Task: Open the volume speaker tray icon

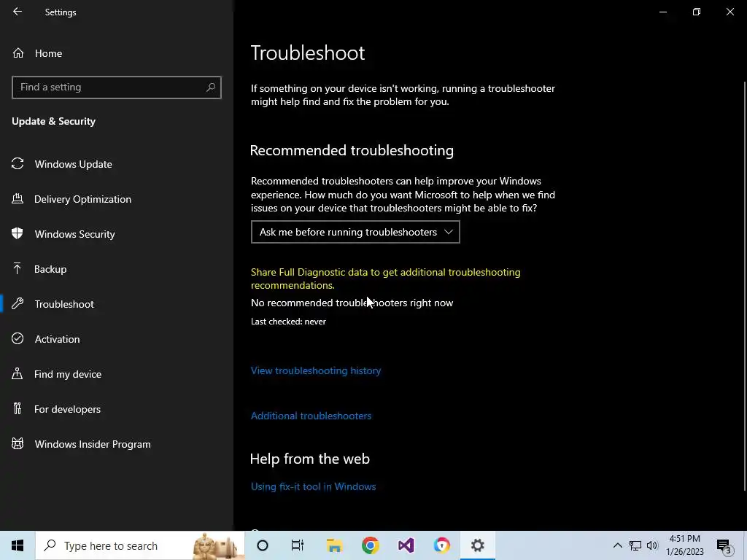Action: (652, 545)
